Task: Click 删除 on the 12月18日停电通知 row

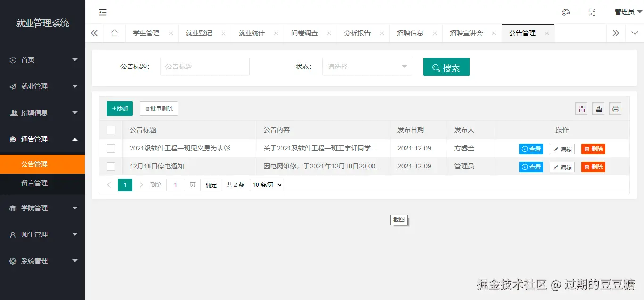Action: point(593,167)
